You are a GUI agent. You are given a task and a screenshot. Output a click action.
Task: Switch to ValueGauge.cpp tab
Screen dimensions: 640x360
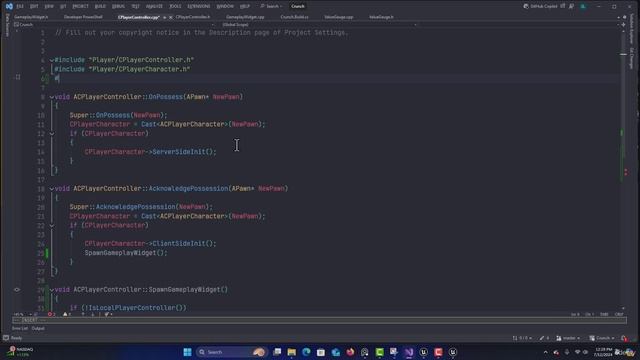coord(339,17)
